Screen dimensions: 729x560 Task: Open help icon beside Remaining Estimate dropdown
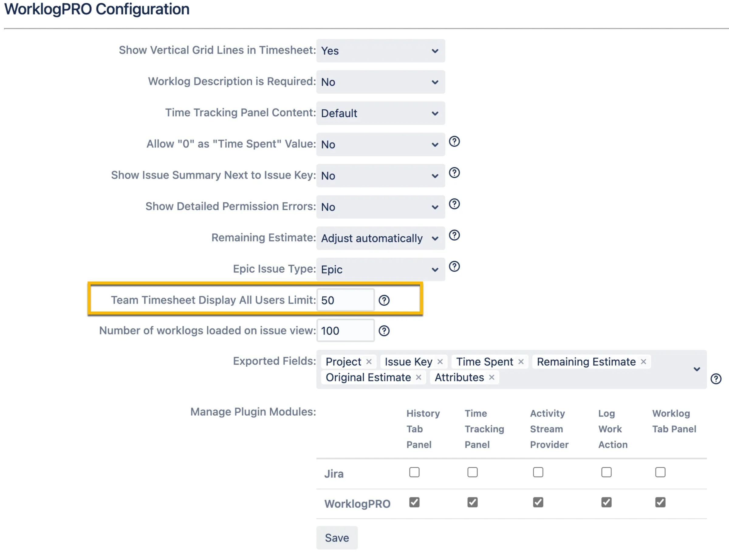pyautogui.click(x=454, y=235)
